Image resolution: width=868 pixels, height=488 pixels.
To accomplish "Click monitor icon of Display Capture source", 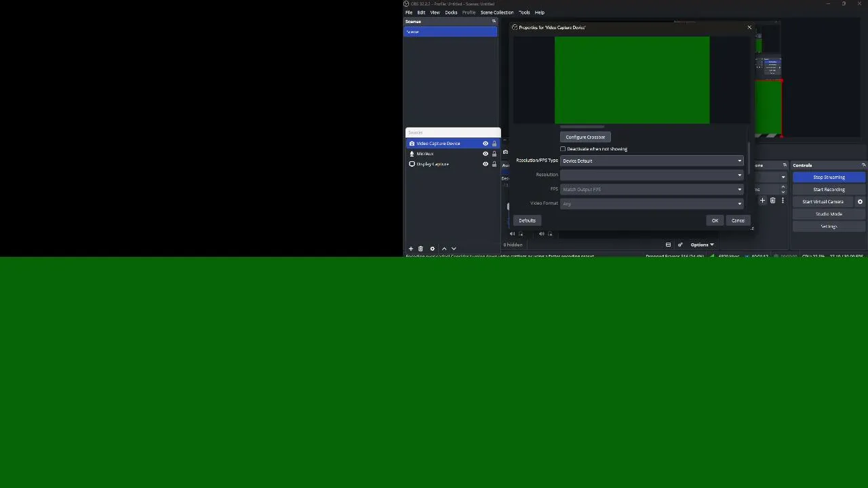I will 412,164.
